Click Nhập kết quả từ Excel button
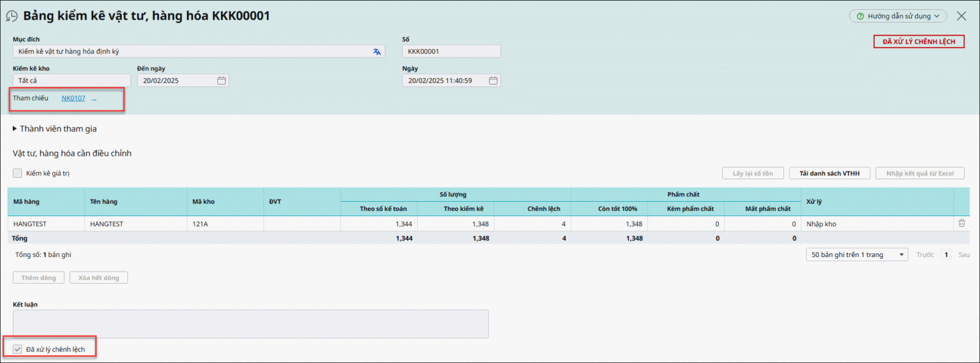 tap(919, 174)
